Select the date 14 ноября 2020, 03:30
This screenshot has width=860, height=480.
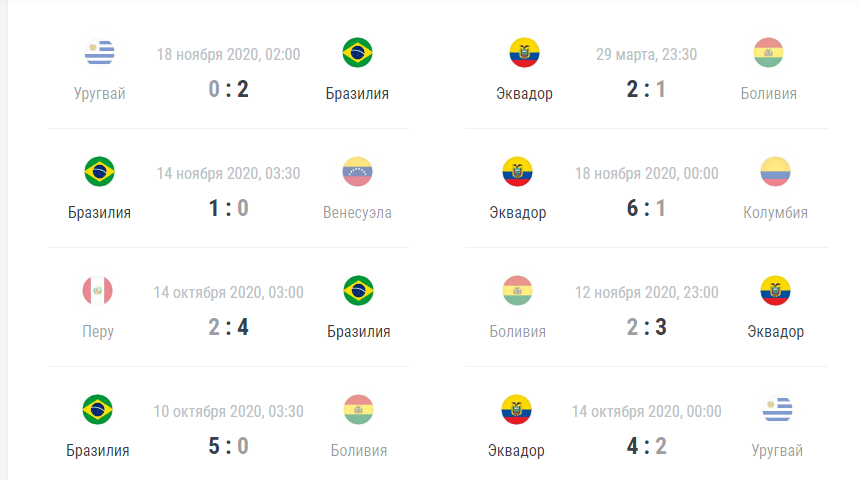pyautogui.click(x=229, y=173)
